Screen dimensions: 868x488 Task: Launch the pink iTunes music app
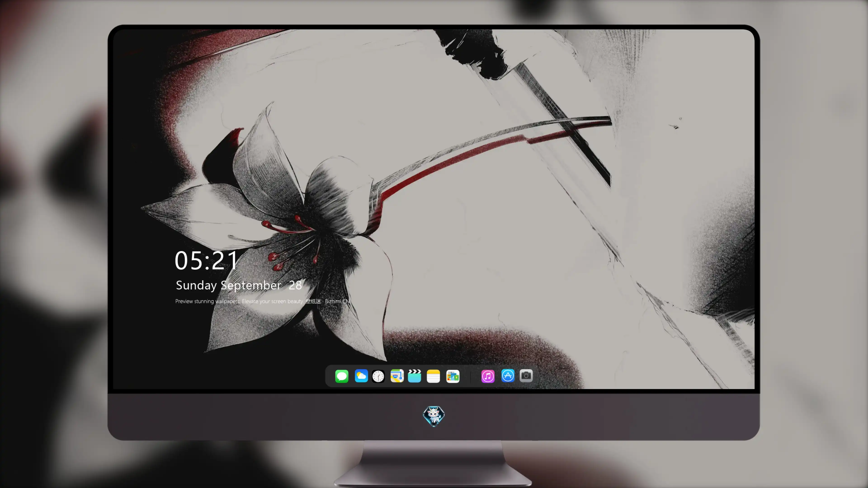point(488,376)
